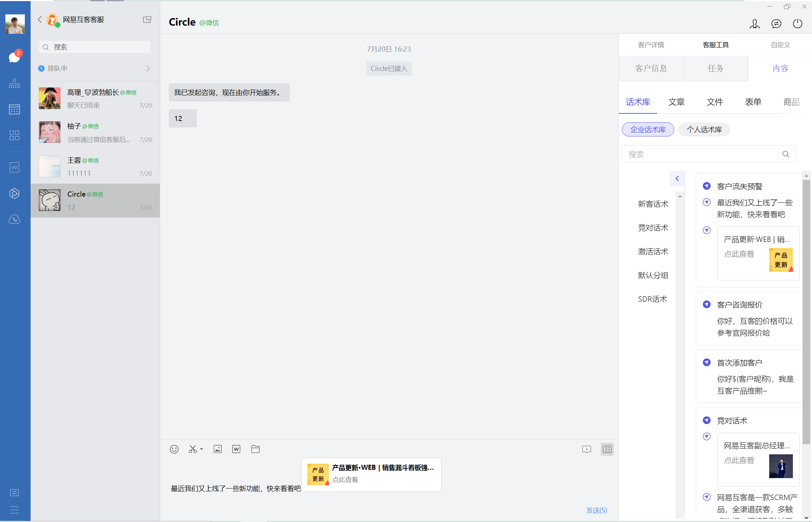
Task: Open the screenshot options dropdown arrow
Action: click(202, 449)
